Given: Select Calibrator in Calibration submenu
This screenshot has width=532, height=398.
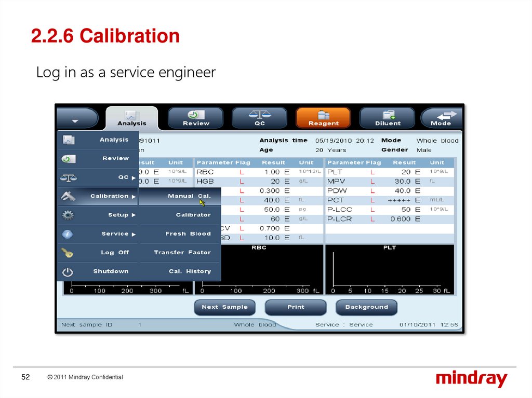Looking at the screenshot, I should 180,215.
